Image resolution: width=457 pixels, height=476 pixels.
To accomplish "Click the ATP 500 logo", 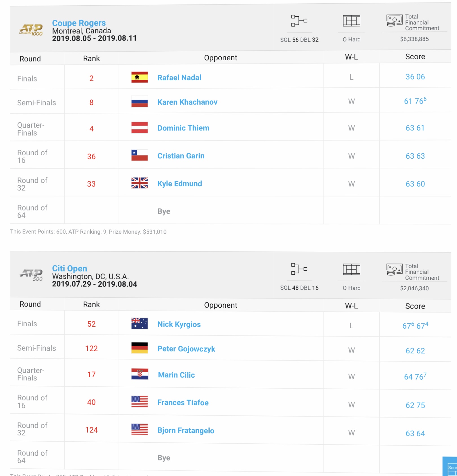I will coord(31,275).
